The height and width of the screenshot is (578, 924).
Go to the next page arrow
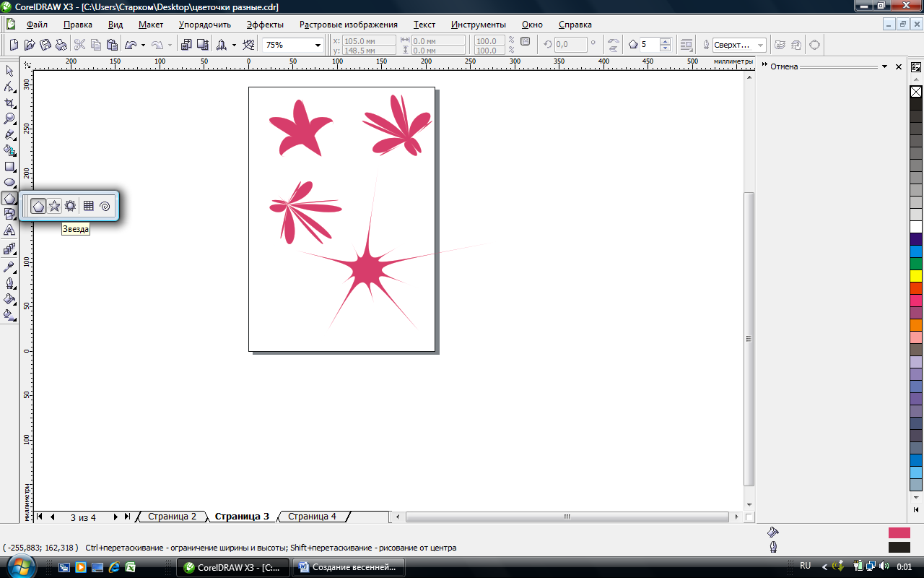(x=115, y=517)
